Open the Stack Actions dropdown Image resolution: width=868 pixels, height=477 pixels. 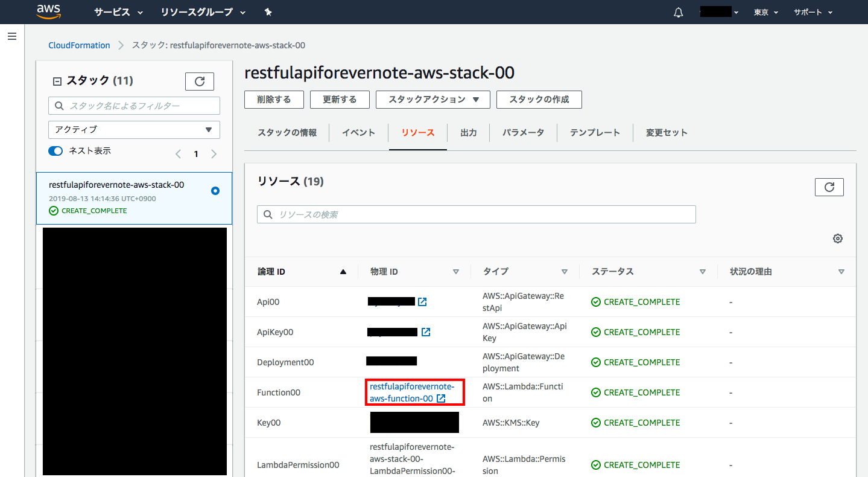(433, 100)
